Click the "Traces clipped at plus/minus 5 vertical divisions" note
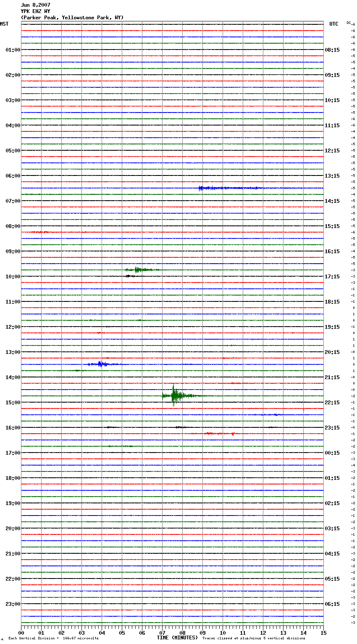357x644 pixels. click(254, 639)
